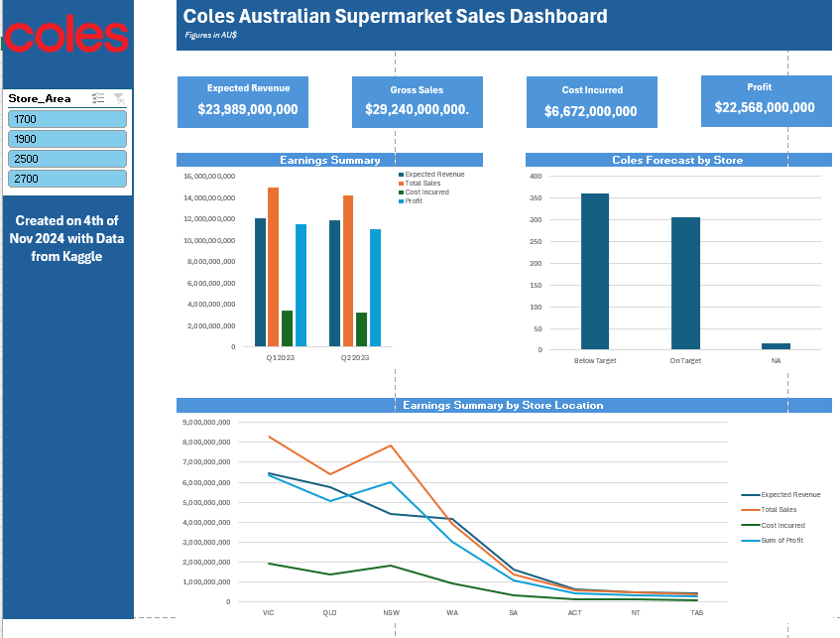Choose the 2500 slicer button
Viewport: 840px width, 638px height.
[67, 159]
